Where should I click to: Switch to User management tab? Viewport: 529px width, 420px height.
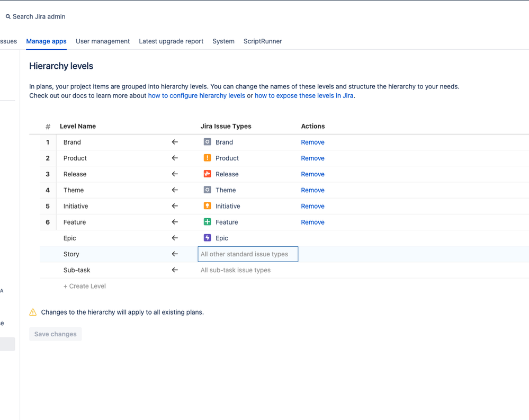coord(103,41)
